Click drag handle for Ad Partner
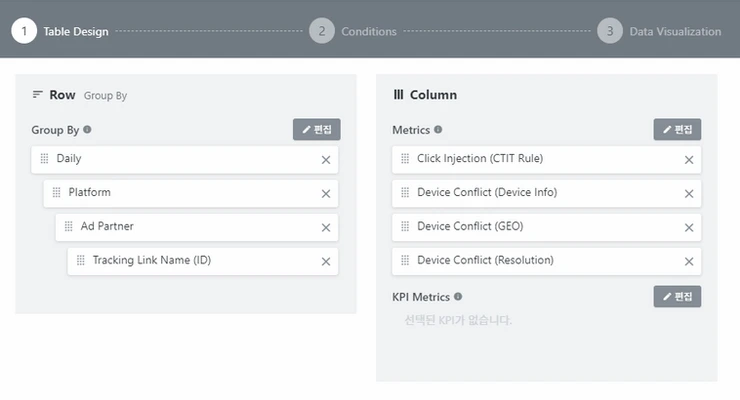The image size is (740, 400). click(68, 227)
